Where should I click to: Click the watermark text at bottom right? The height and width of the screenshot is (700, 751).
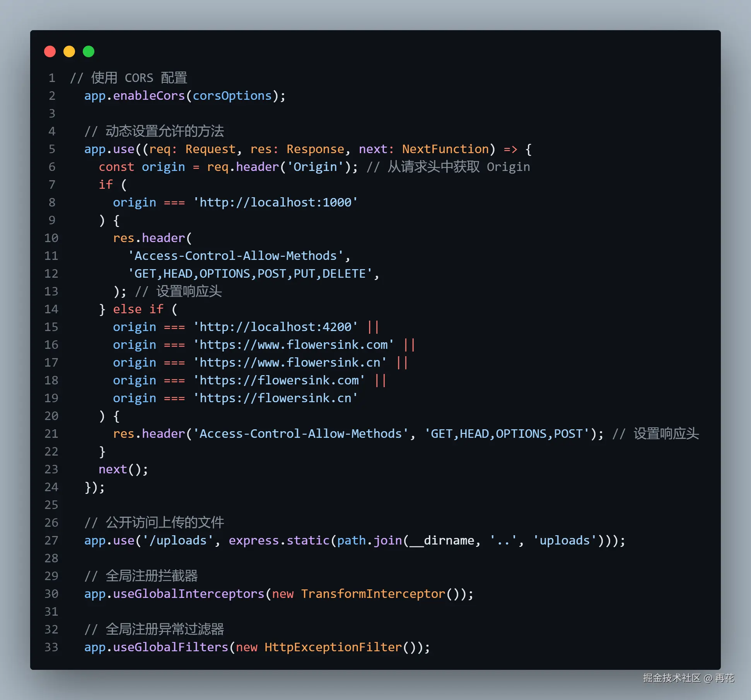(x=688, y=678)
